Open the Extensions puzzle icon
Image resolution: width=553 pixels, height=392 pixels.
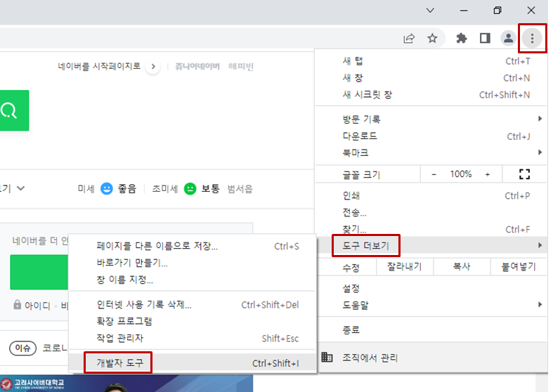tap(462, 38)
